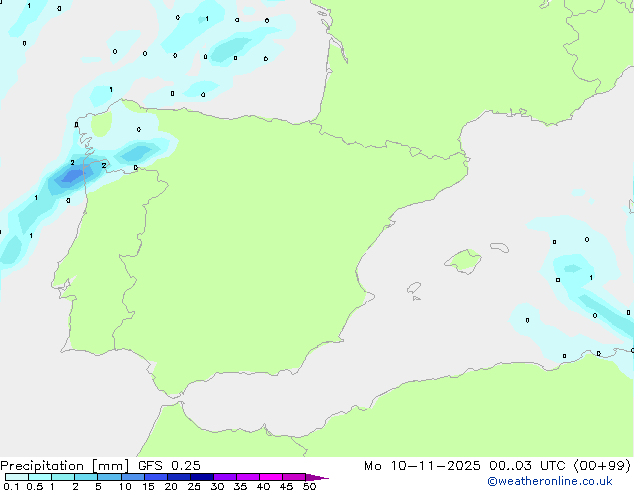Click the 'Mo 10-11-2025' date text
This screenshot has height=490, width=634.
(x=422, y=466)
